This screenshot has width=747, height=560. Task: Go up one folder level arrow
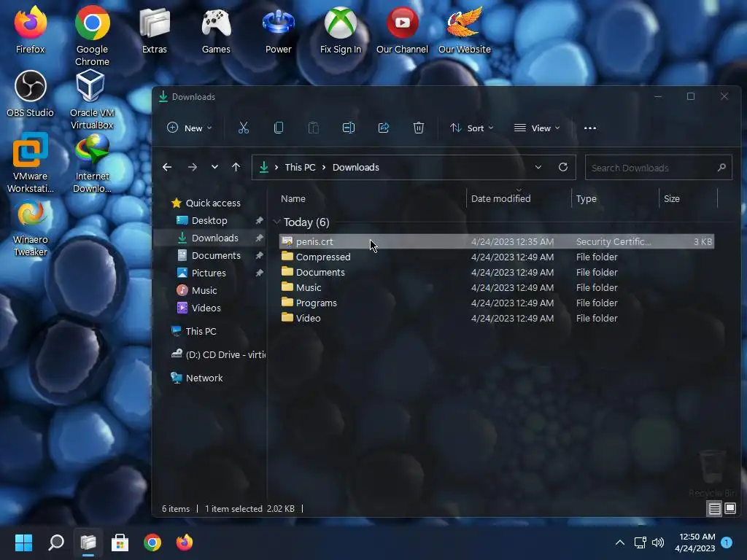pos(236,167)
